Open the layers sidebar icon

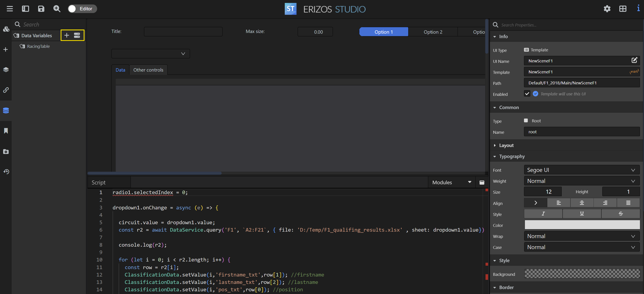coord(6,70)
